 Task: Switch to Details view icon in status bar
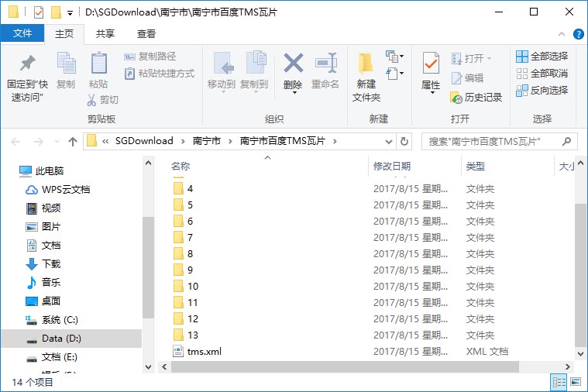(559, 382)
